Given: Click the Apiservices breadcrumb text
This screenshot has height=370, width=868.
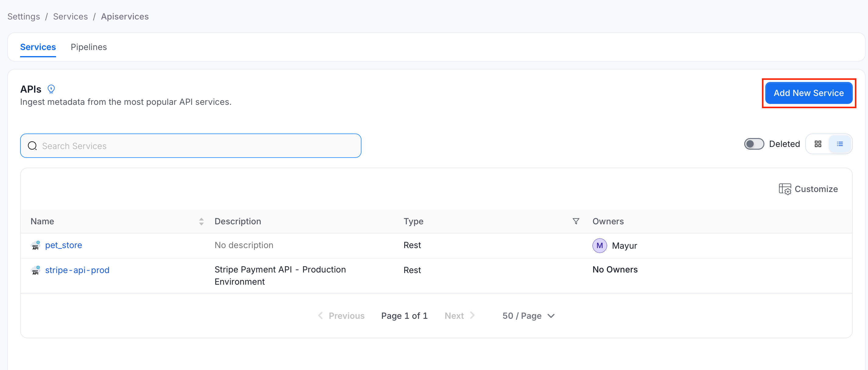Looking at the screenshot, I should pos(125,16).
